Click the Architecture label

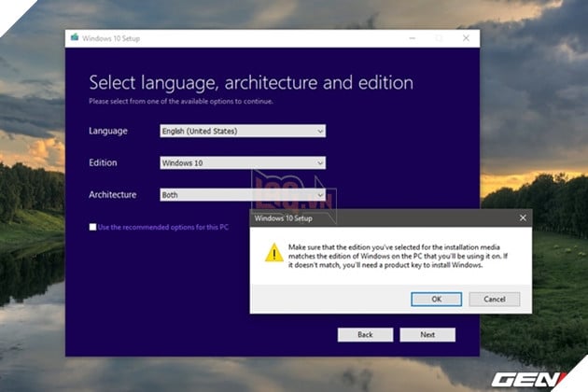(113, 195)
